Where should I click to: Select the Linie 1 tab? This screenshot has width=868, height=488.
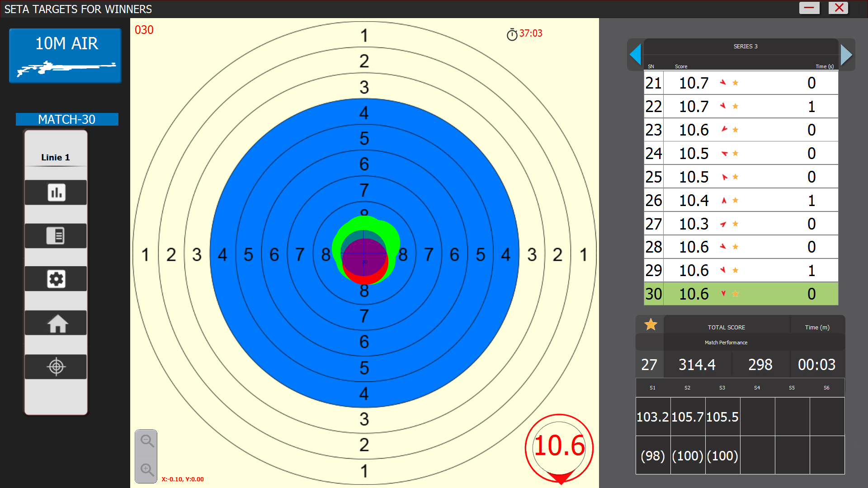pos(56,157)
